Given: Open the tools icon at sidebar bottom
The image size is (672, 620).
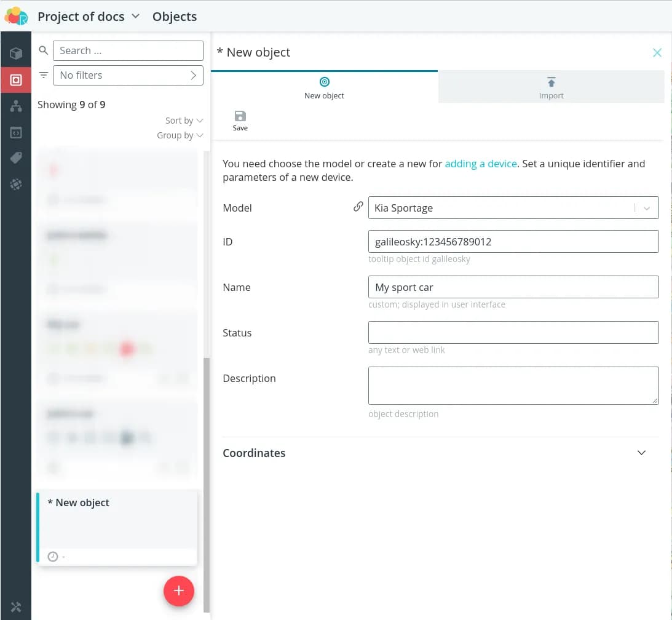Looking at the screenshot, I should [x=16, y=607].
